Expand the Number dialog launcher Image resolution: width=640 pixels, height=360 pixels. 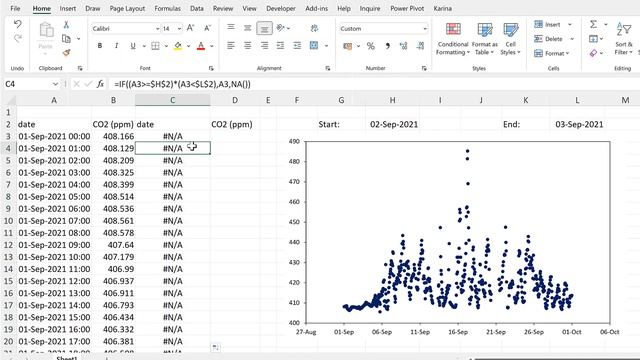(424, 69)
